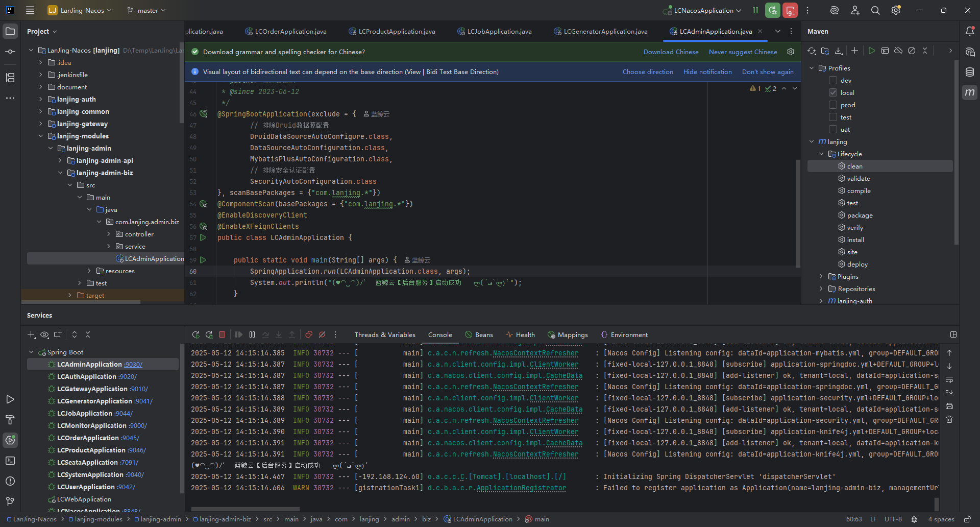Open the Git tool window icon
Image resolution: width=980 pixels, height=527 pixels.
[10, 501]
